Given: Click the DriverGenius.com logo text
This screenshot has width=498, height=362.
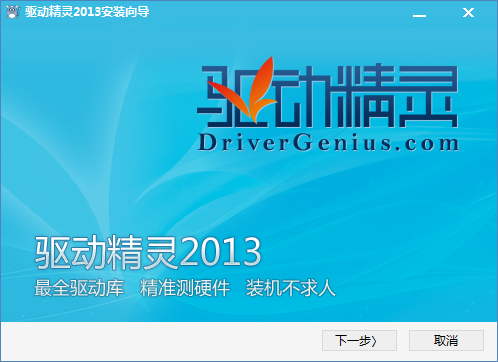Looking at the screenshot, I should click(x=329, y=143).
